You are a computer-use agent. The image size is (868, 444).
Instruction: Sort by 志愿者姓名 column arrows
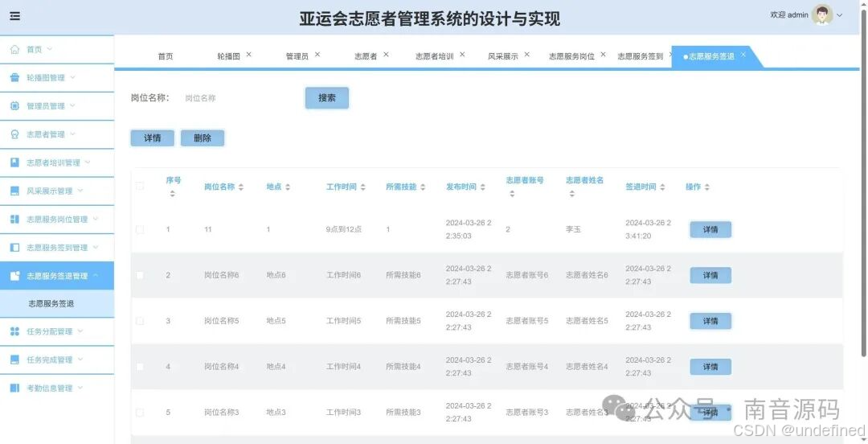(x=572, y=194)
